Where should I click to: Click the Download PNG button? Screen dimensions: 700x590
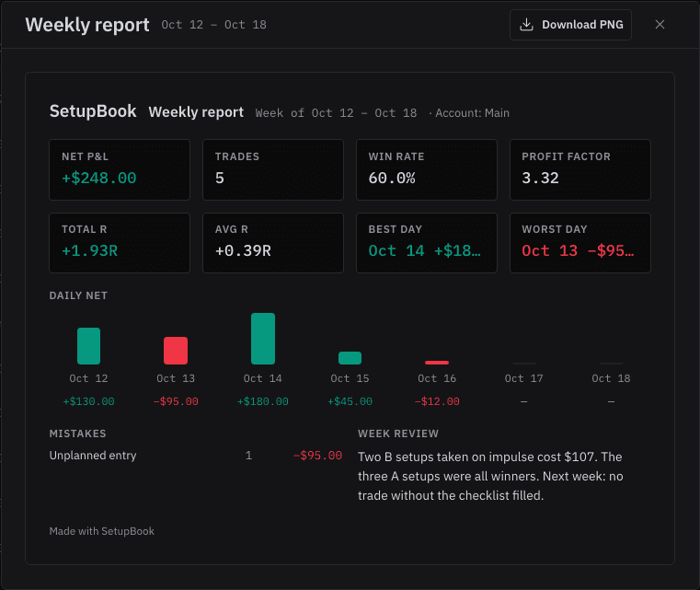point(570,25)
